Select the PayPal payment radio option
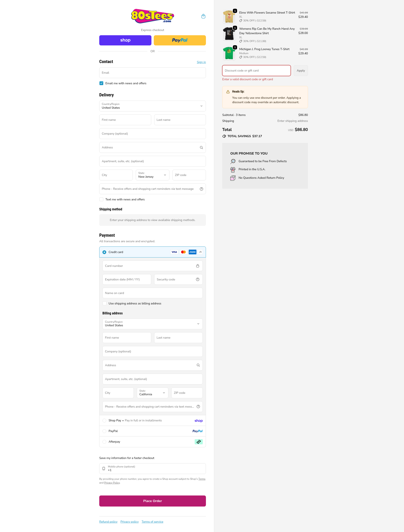Screen dimensions: 404x532 tap(104, 431)
